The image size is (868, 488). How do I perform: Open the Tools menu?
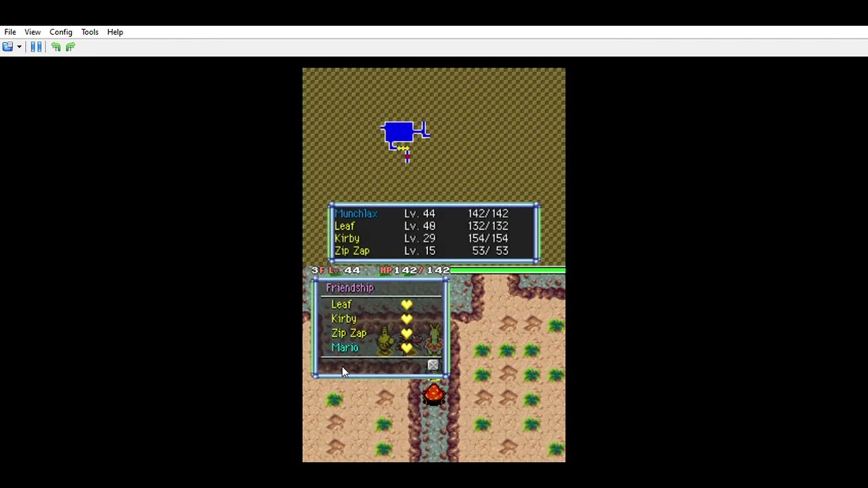point(90,32)
